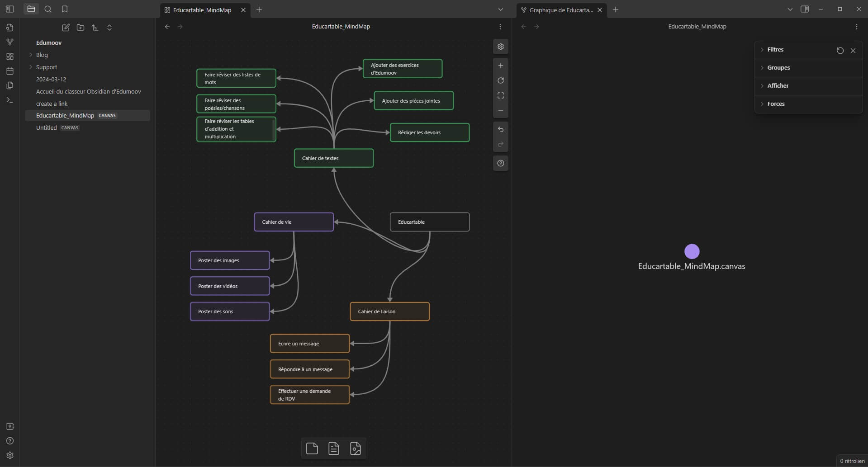The image size is (868, 467).
Task: Close the Graphique de Educarta tab
Action: pos(600,10)
